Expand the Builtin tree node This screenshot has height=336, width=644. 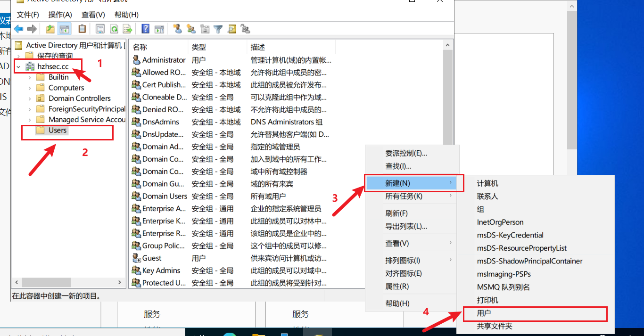click(30, 77)
